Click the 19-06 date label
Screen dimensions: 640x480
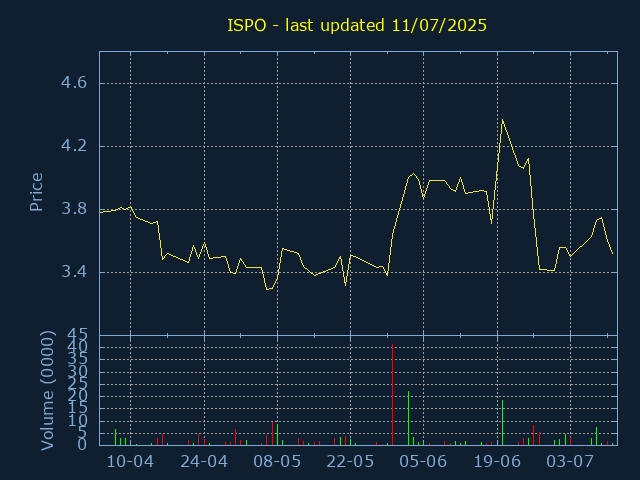(x=497, y=462)
